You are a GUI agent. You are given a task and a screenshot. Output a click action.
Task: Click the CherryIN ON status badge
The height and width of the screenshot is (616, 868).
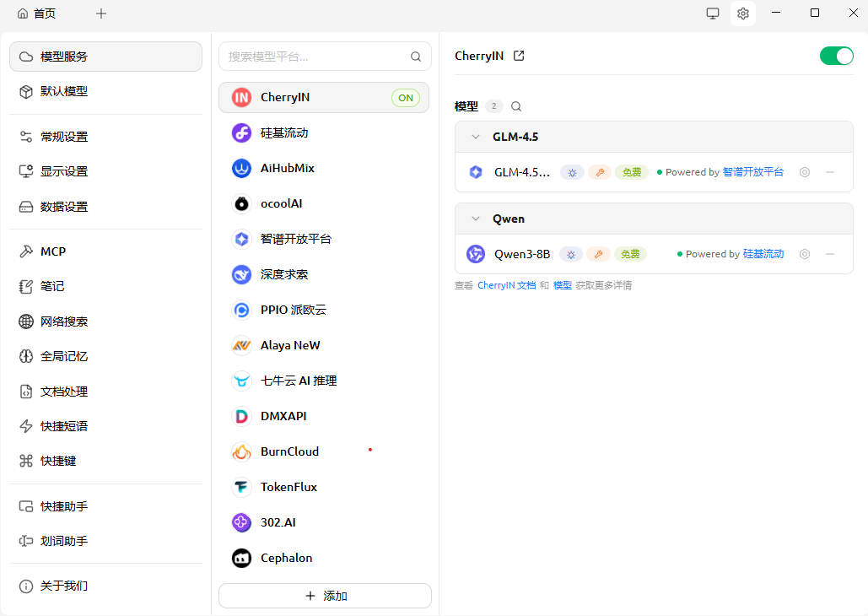click(x=406, y=98)
